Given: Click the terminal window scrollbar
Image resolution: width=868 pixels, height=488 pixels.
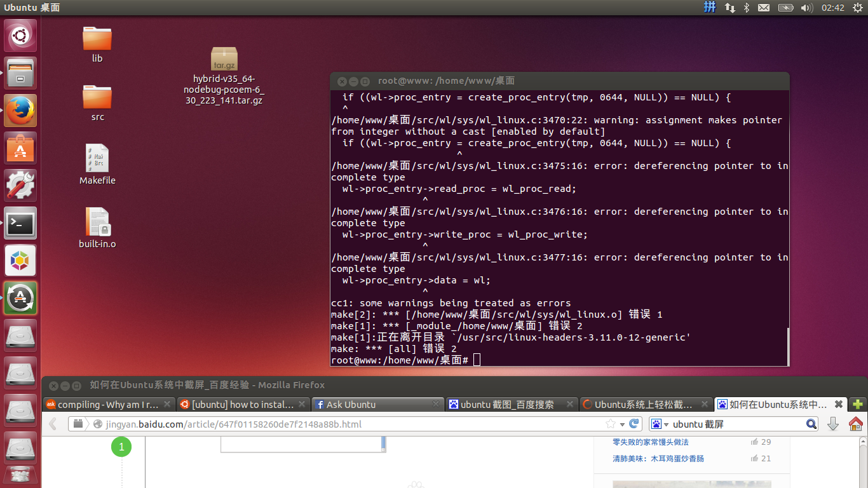Looking at the screenshot, I should click(787, 346).
